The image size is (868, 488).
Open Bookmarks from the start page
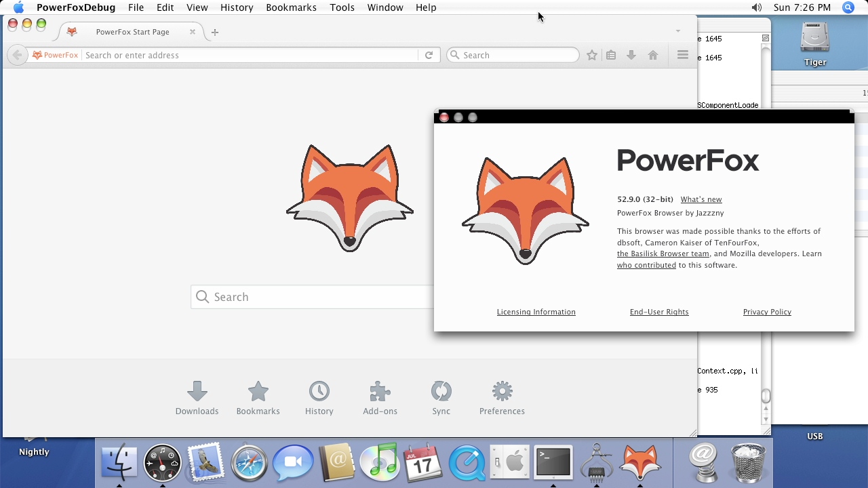tap(258, 398)
